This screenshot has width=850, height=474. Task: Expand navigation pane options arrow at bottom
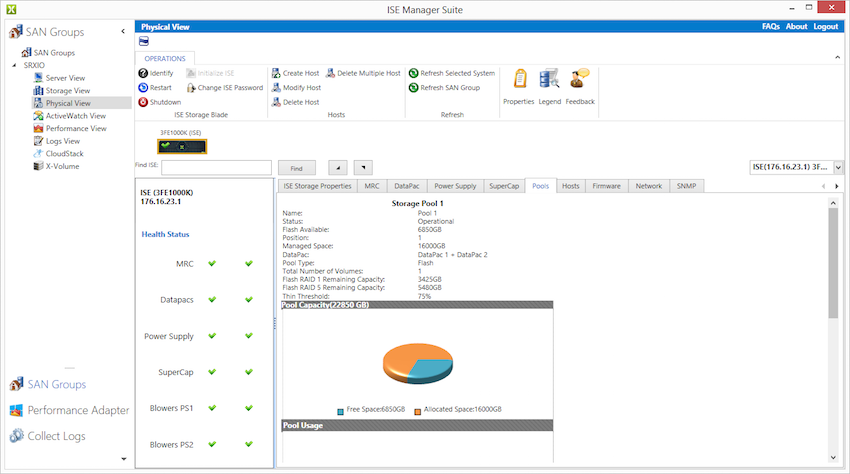tap(124, 459)
